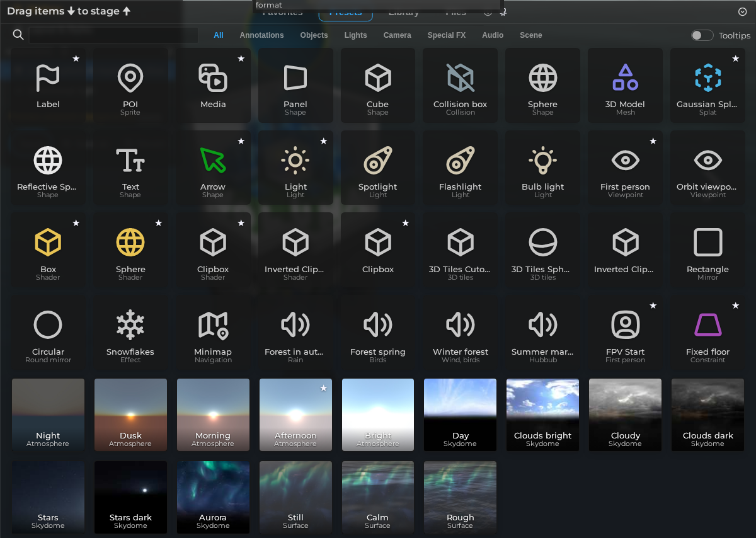Choose the Dusk atmosphere thumbnail

[130, 415]
